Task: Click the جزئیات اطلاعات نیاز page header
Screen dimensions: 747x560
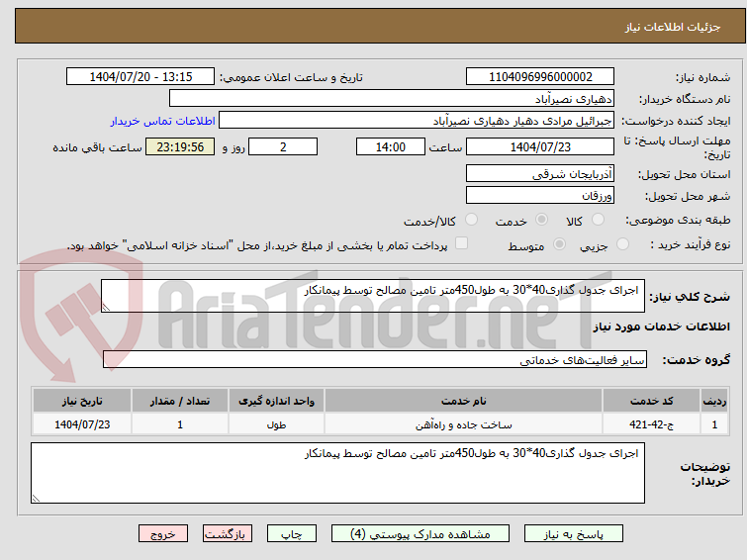Action: click(x=672, y=27)
